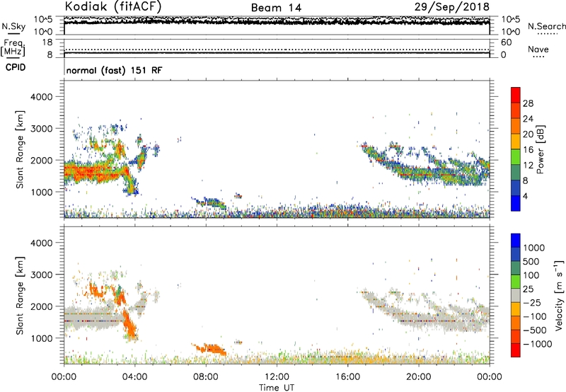Image resolution: width=566 pixels, height=392 pixels.
Task: Click the Power [dB] colorbar title
Action: [541, 149]
